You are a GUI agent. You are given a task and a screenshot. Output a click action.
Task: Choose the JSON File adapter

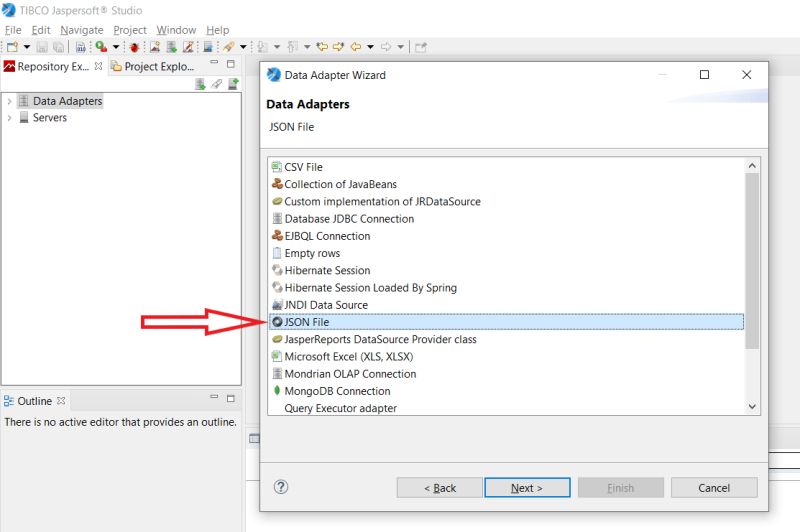tap(506, 322)
